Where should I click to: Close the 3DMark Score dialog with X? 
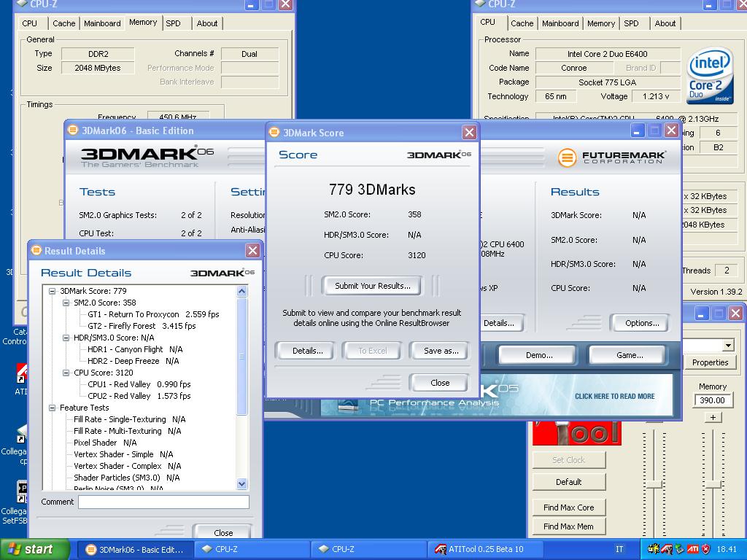[469, 133]
